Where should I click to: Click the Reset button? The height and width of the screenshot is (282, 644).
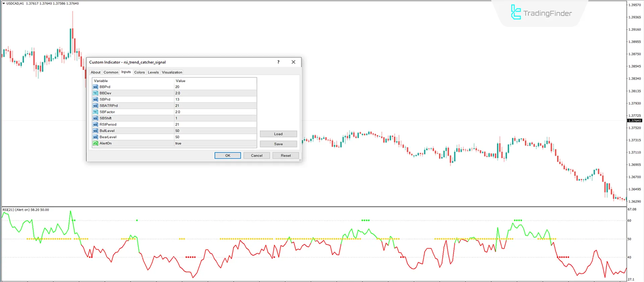[285, 155]
